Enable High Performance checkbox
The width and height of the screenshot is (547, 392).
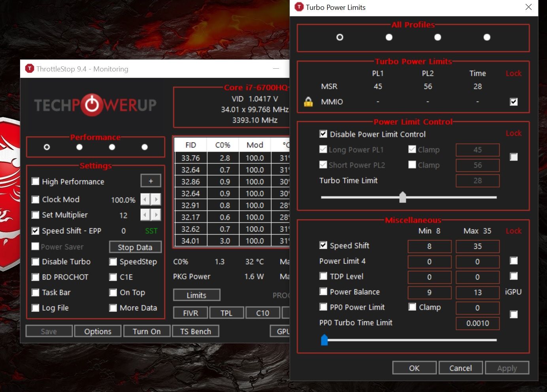click(36, 181)
